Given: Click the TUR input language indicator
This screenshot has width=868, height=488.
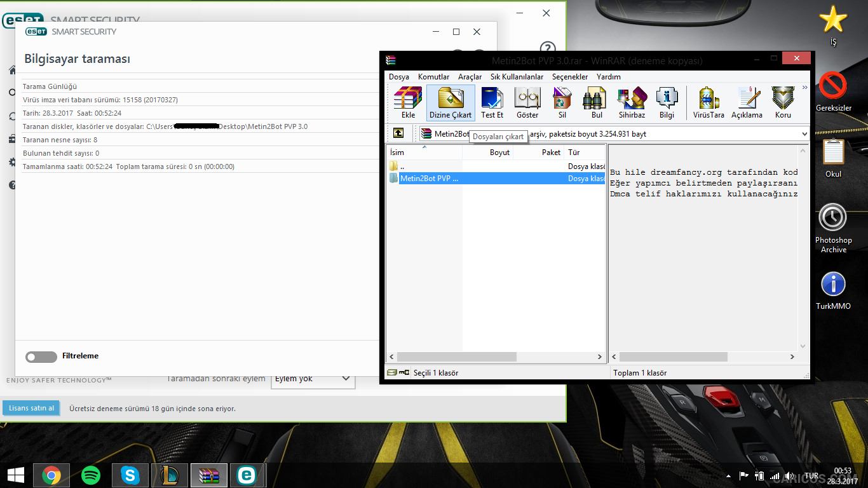Looking at the screenshot, I should tap(811, 475).
